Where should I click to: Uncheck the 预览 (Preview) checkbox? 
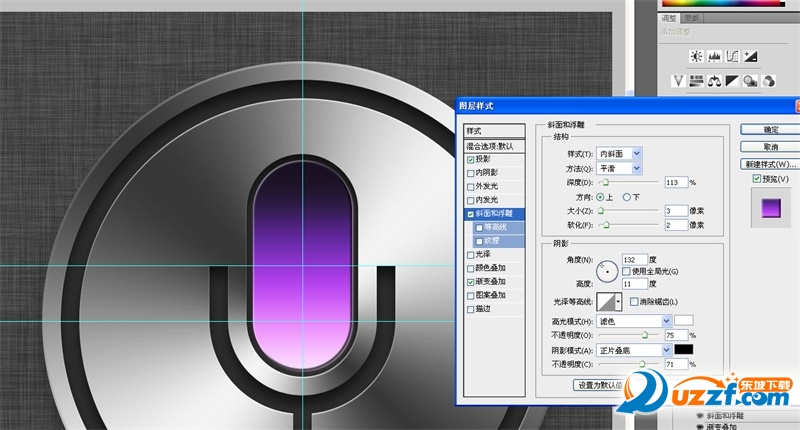click(x=757, y=179)
